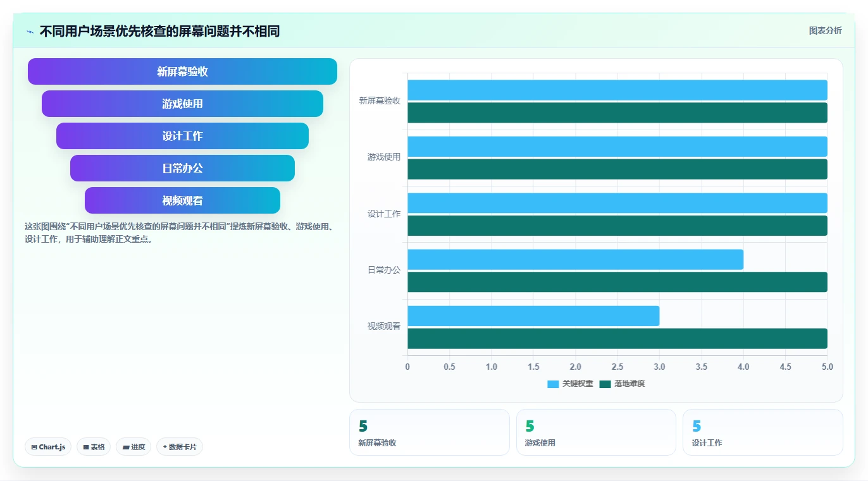Select the 视频观看 funnel bar
This screenshot has width=868, height=481.
coord(182,200)
